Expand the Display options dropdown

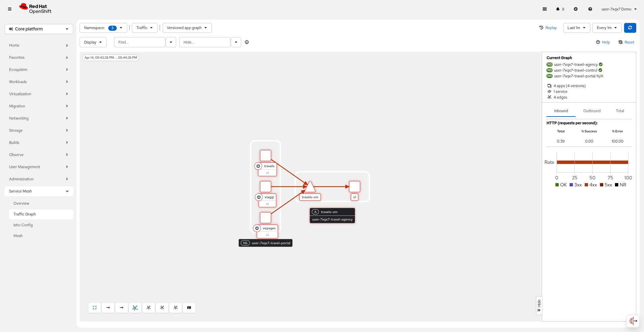93,42
